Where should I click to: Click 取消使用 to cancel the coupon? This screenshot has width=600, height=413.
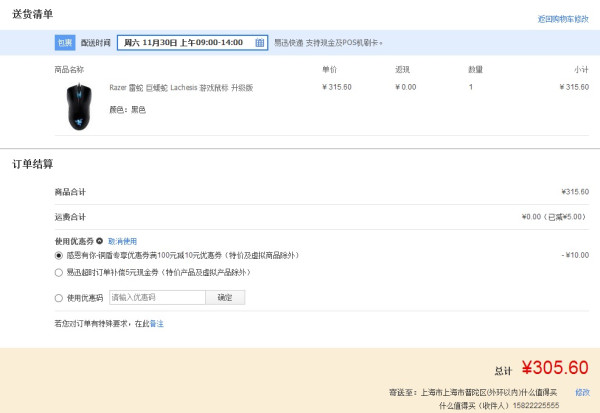[x=122, y=241]
